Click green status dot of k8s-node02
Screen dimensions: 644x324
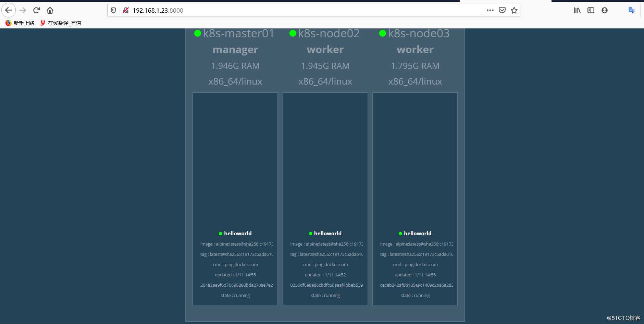coord(293,33)
